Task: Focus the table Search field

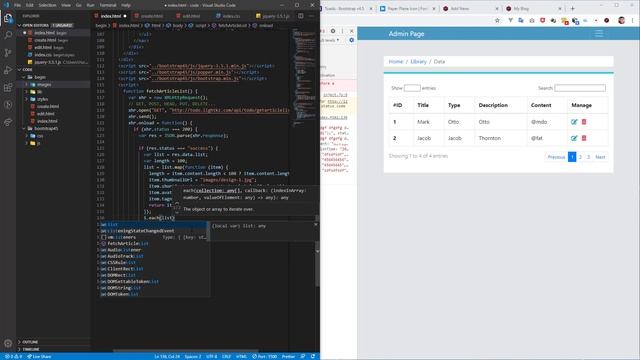Action: click(x=580, y=88)
